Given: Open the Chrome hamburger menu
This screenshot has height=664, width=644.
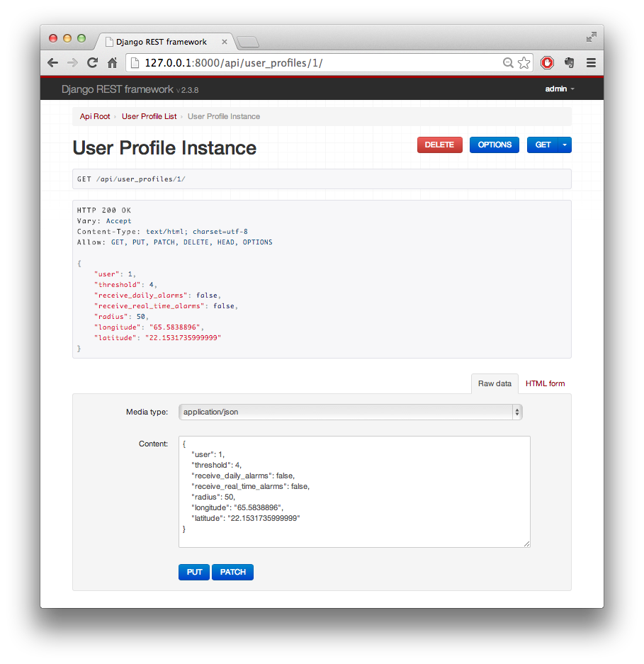Looking at the screenshot, I should point(591,63).
